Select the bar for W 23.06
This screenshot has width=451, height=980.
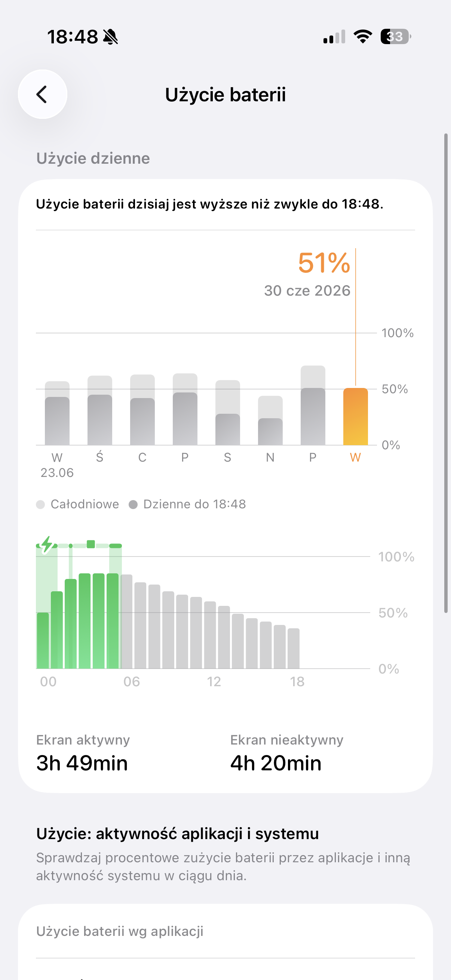tap(57, 413)
